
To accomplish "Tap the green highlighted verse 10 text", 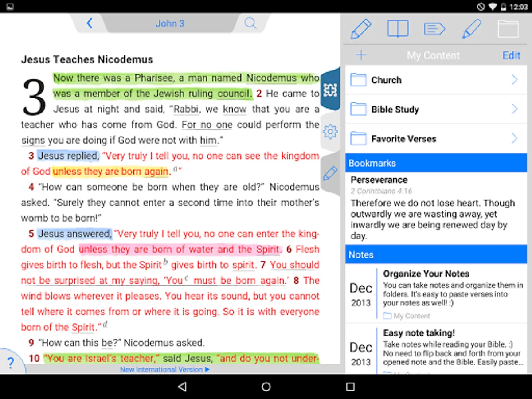I will tap(181, 358).
